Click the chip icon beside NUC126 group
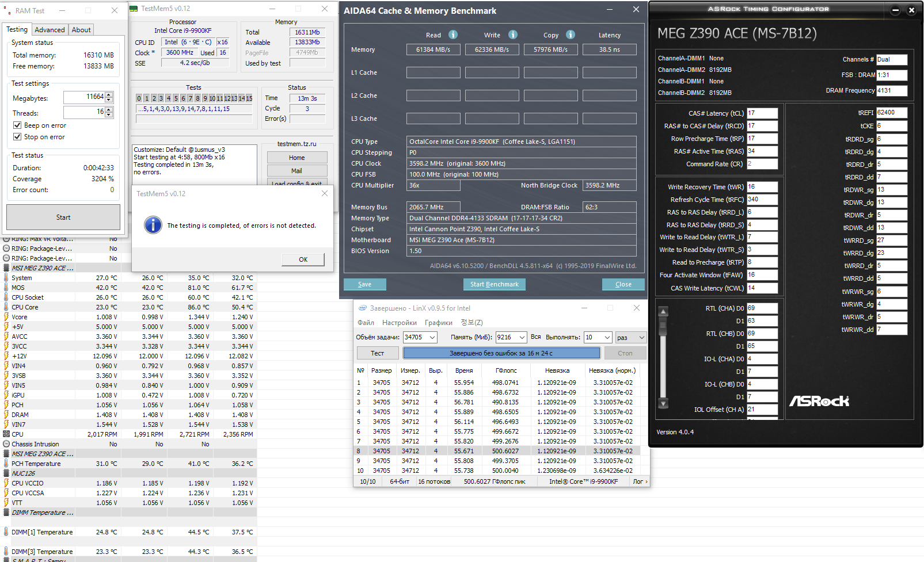 pyautogui.click(x=6, y=473)
